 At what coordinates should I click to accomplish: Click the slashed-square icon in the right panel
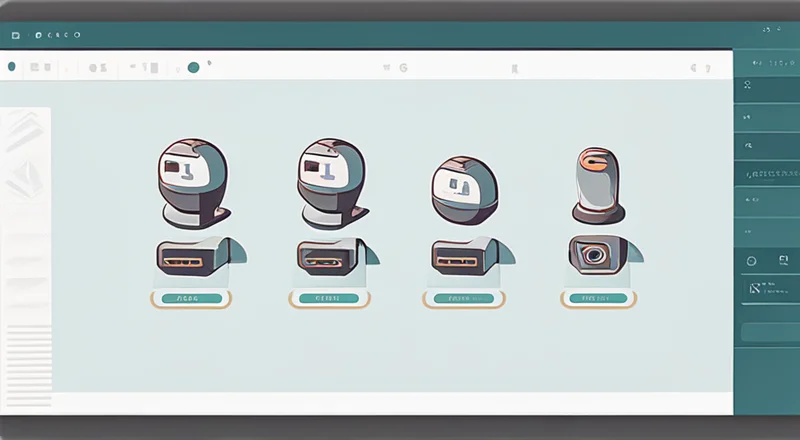755,288
